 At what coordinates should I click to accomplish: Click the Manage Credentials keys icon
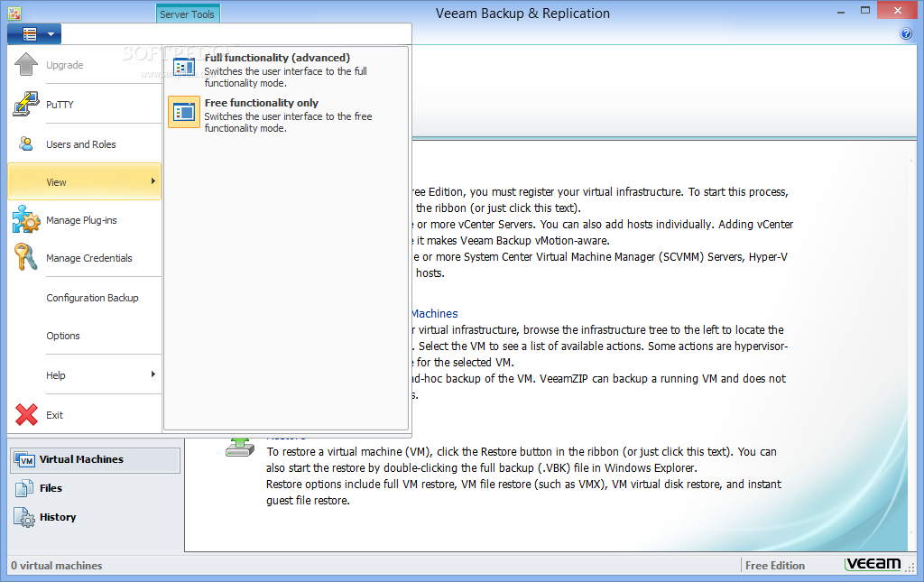26,257
